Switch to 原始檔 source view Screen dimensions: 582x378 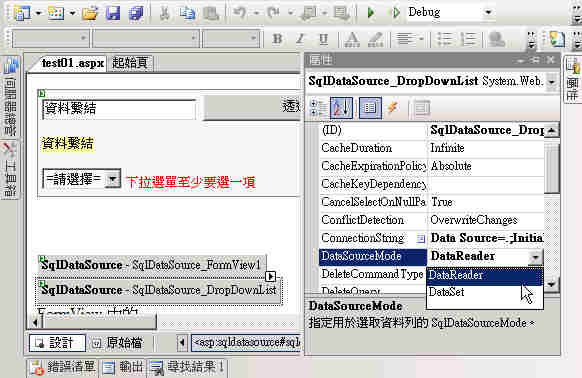click(118, 343)
